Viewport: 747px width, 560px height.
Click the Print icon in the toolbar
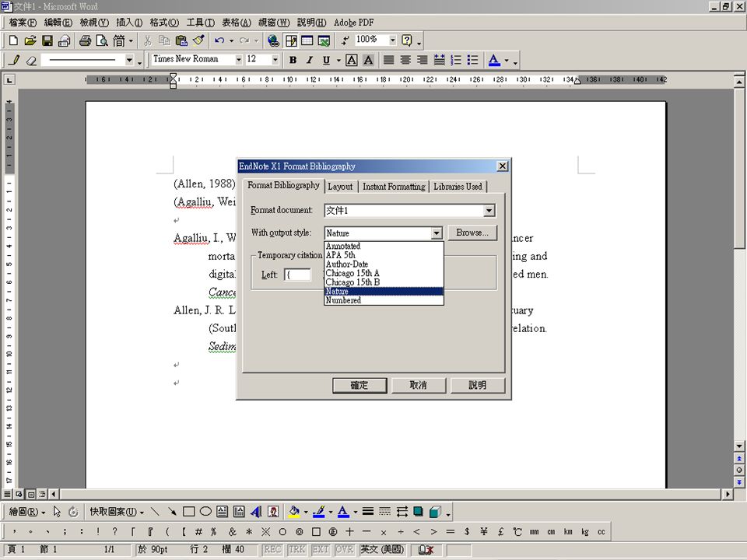point(86,40)
